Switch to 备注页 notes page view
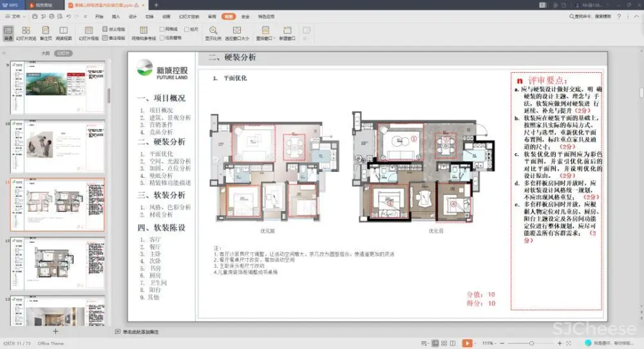644x349 pixels. click(x=46, y=32)
